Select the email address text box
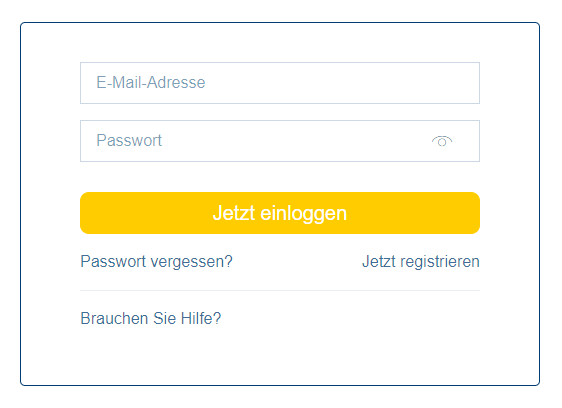This screenshot has height=408, width=562. (x=280, y=83)
